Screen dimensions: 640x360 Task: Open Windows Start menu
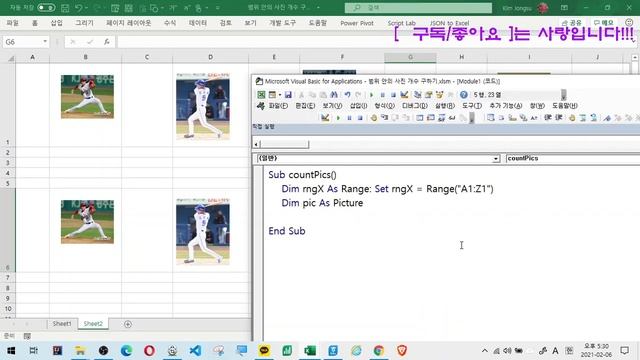tap(11, 351)
